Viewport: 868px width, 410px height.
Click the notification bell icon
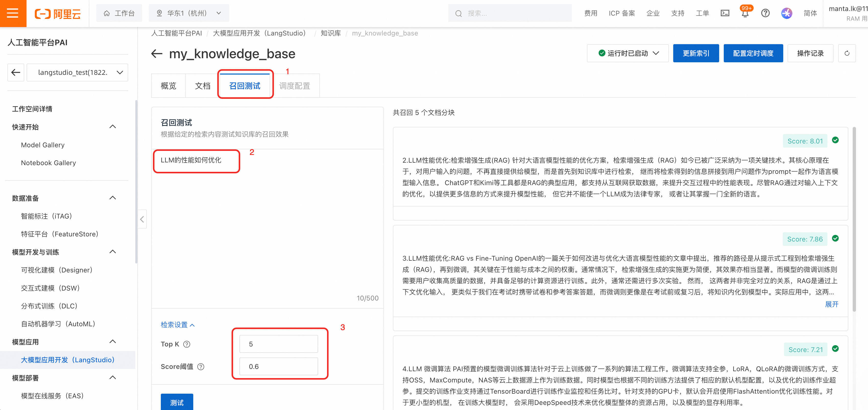click(x=745, y=14)
